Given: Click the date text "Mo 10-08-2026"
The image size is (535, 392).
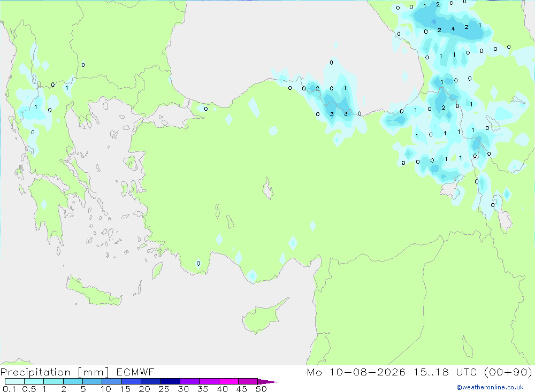Looking at the screenshot, I should tap(356, 372).
